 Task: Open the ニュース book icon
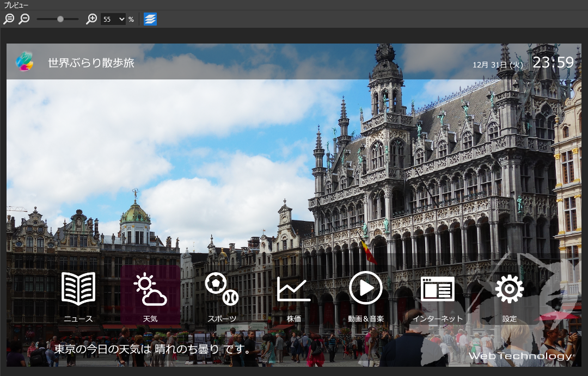click(x=78, y=288)
